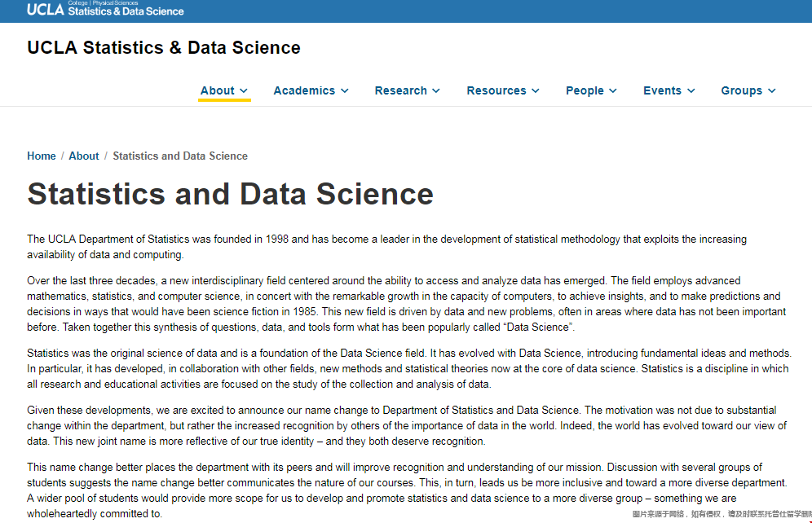
Task: Click the UCLA logo in top banner
Action: [x=45, y=10]
